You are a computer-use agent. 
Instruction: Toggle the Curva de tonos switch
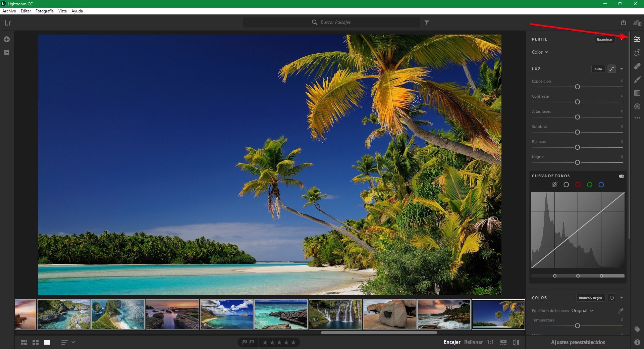(x=622, y=176)
